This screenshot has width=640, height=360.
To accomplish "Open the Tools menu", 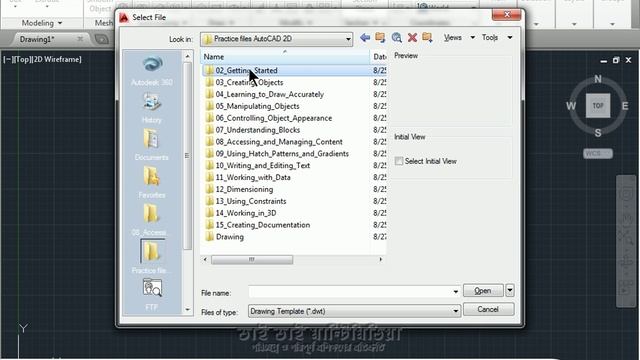I will [490, 38].
